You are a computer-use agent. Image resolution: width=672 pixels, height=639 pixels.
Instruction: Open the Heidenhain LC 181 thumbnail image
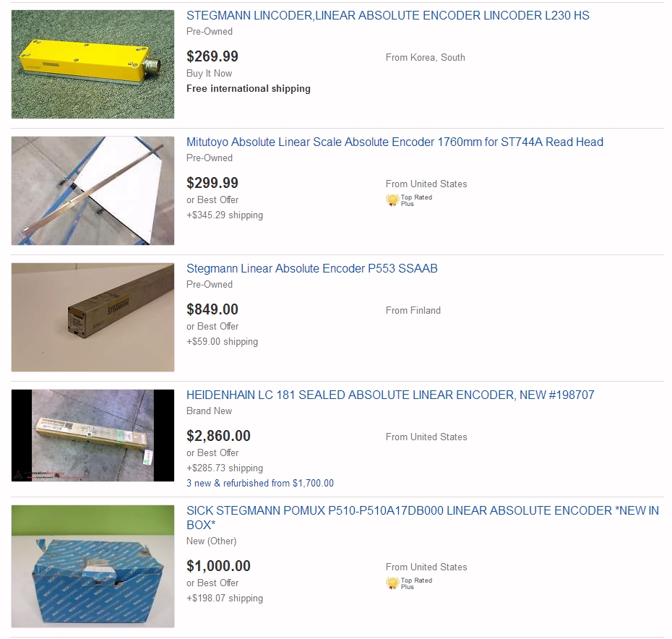pyautogui.click(x=92, y=435)
